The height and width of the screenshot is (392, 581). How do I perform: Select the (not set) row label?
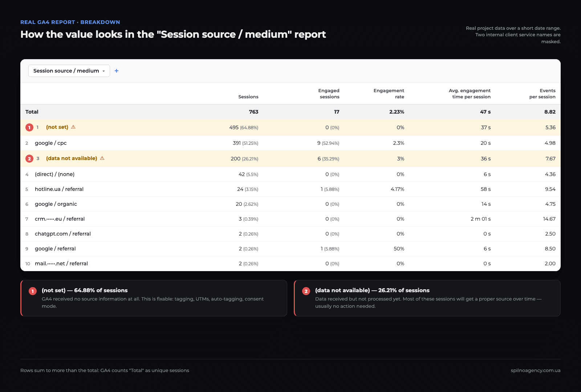(57, 127)
